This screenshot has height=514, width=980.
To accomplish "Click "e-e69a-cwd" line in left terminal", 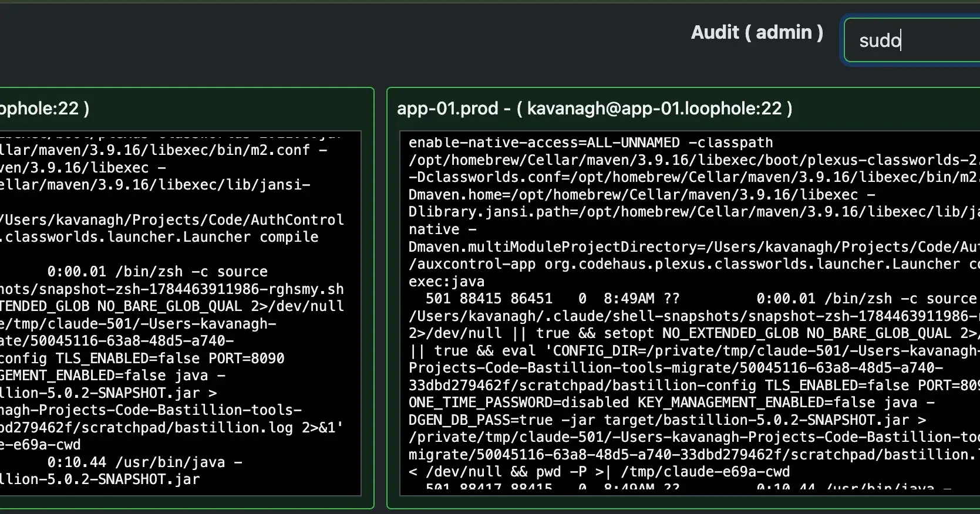I will point(41,445).
